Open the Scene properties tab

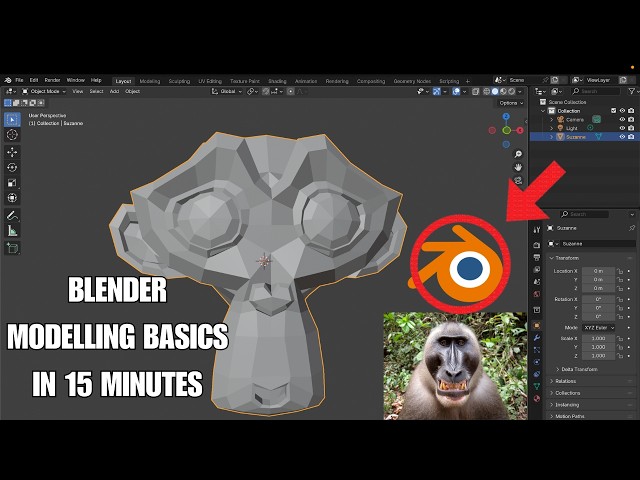pyautogui.click(x=537, y=282)
